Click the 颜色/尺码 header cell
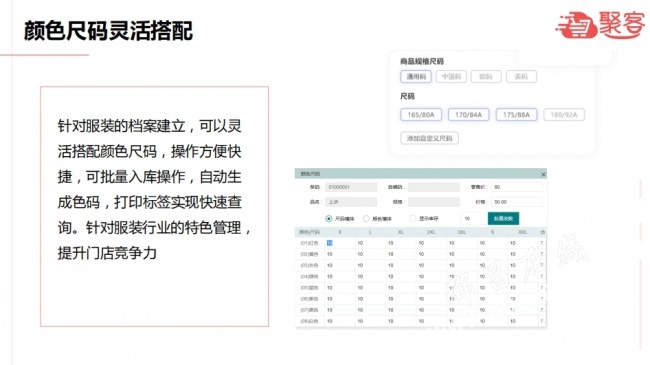 pyautogui.click(x=310, y=232)
